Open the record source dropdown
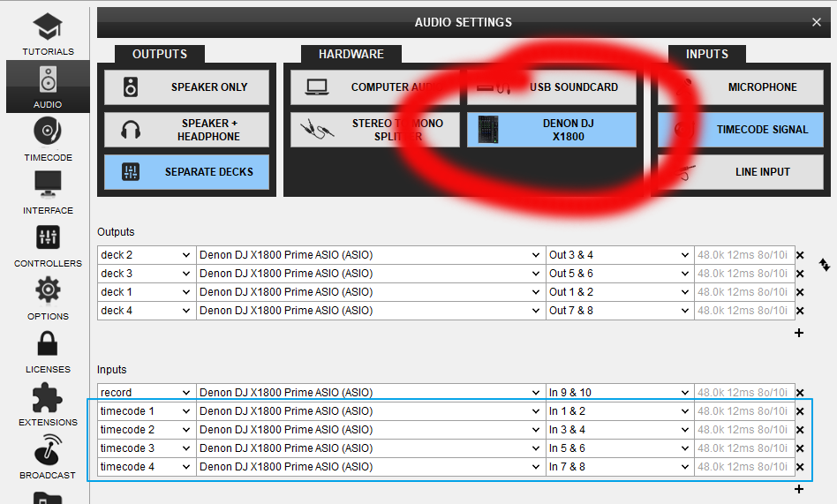Viewport: 837px width, 504px height. coord(147,393)
